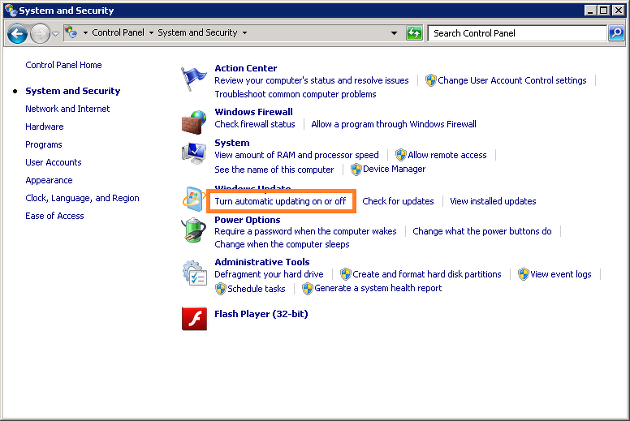Open Appearance category in sidebar
630x421 pixels.
pos(49,180)
